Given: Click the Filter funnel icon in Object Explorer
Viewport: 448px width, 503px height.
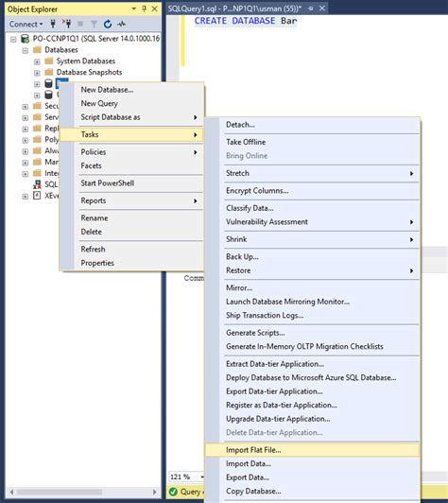Looking at the screenshot, I should pyautogui.click(x=94, y=24).
